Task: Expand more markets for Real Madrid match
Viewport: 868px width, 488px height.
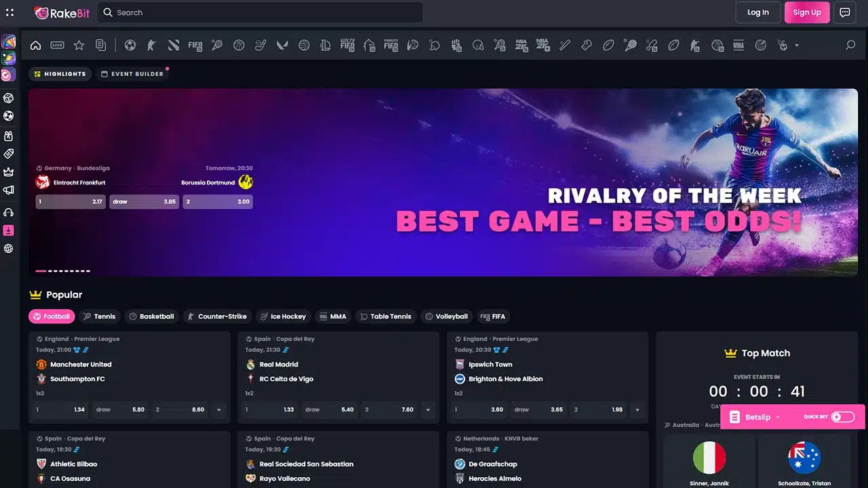Action: coord(427,410)
